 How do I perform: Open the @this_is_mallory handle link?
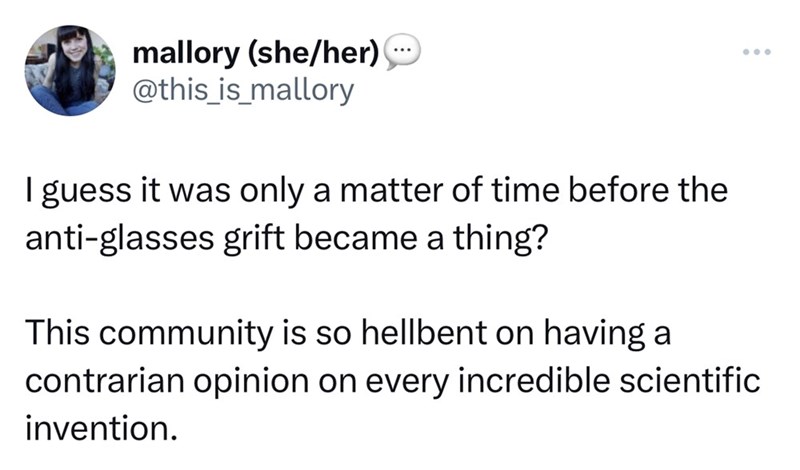tap(242, 91)
